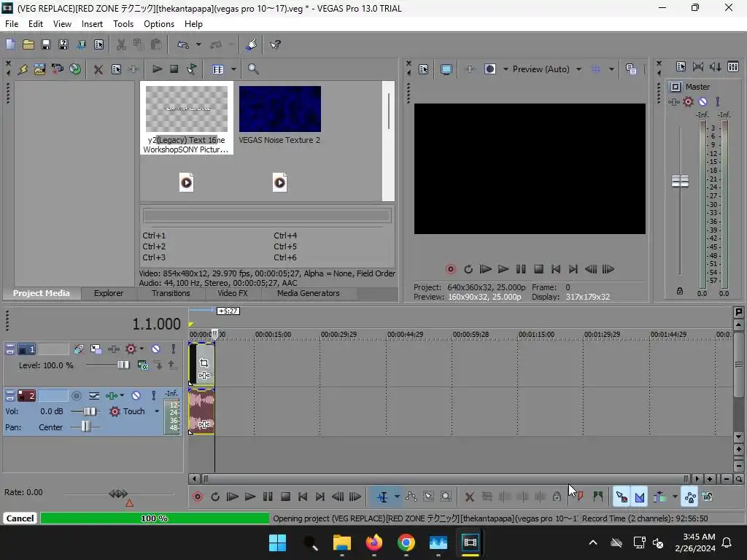This screenshot has width=747, height=560.
Task: Lock event with the padlock icon
Action: tap(557, 497)
